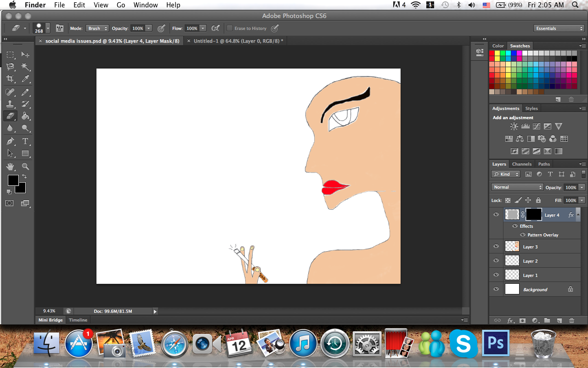Hide the Background layer
The height and width of the screenshot is (368, 588).
tap(496, 289)
